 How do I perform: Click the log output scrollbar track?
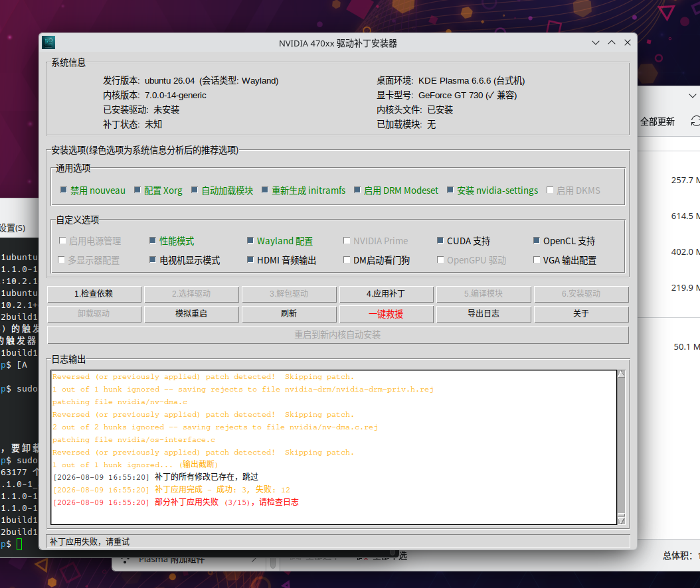pos(621,446)
